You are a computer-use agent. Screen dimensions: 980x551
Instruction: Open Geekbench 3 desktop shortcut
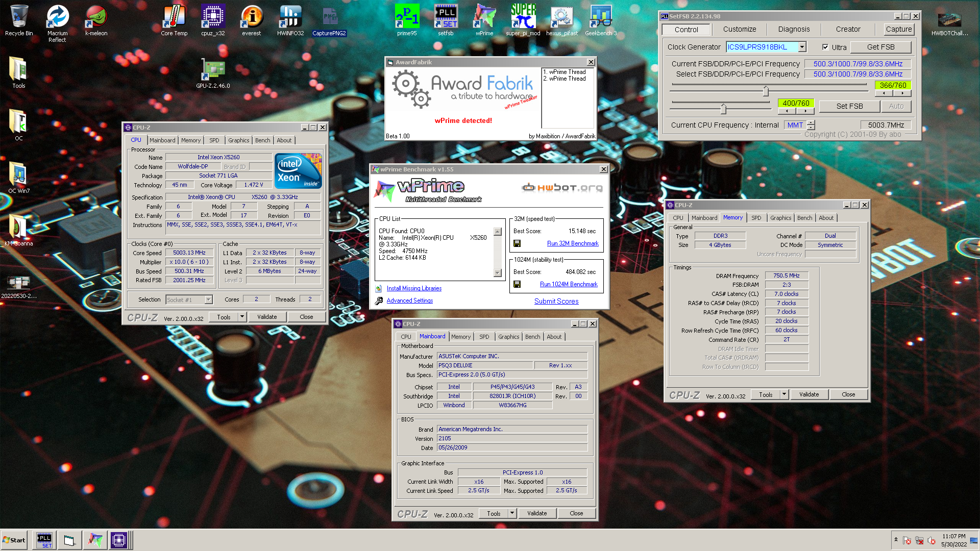(x=601, y=20)
